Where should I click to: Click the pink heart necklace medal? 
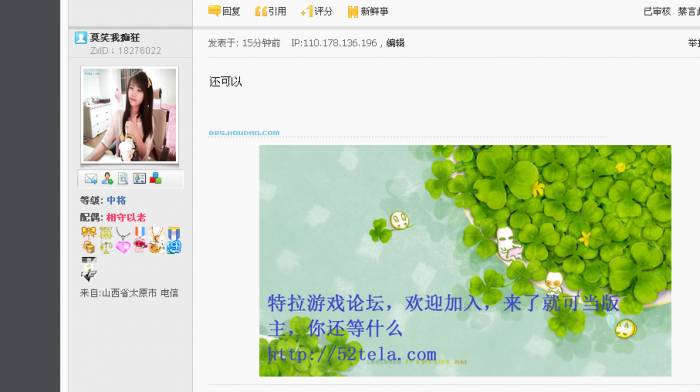123,240
